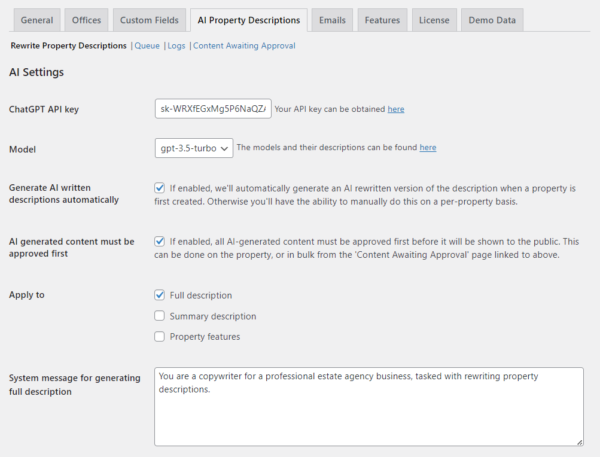Click the 'Summary description' option text

tap(213, 316)
